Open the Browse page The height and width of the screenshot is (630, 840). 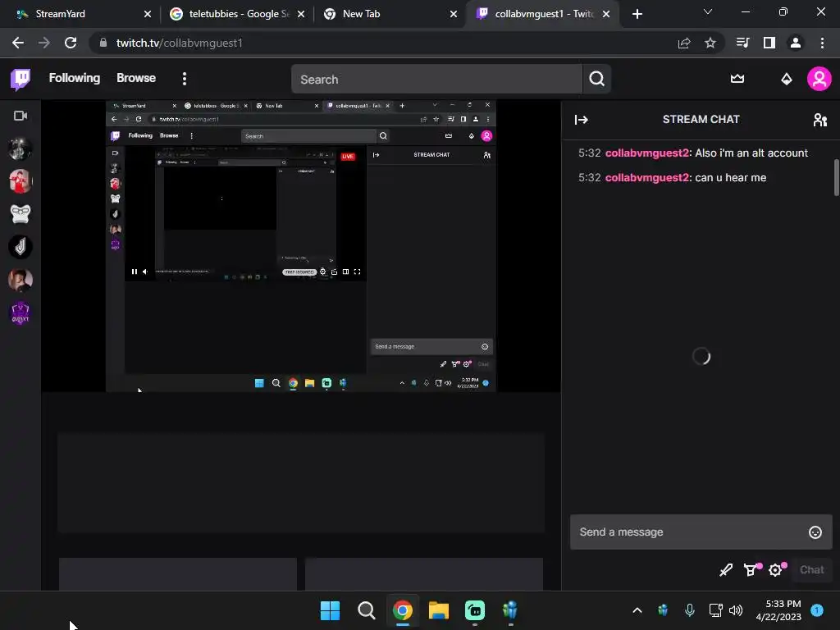pos(136,78)
